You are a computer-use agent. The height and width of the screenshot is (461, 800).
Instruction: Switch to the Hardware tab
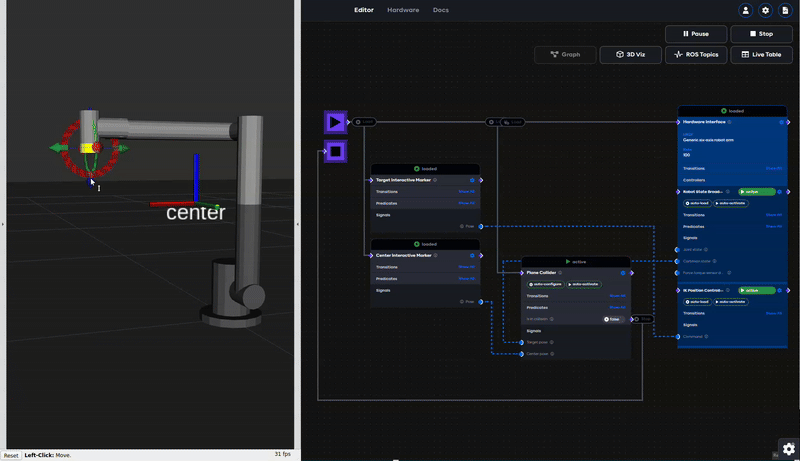pyautogui.click(x=403, y=10)
